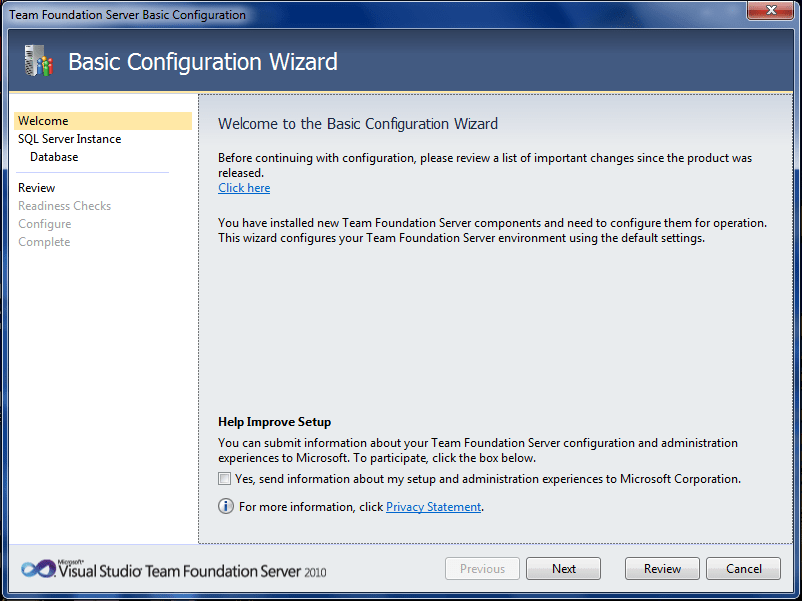Image resolution: width=802 pixels, height=601 pixels.
Task: Click the wizard server icon in header
Action: [x=39, y=61]
